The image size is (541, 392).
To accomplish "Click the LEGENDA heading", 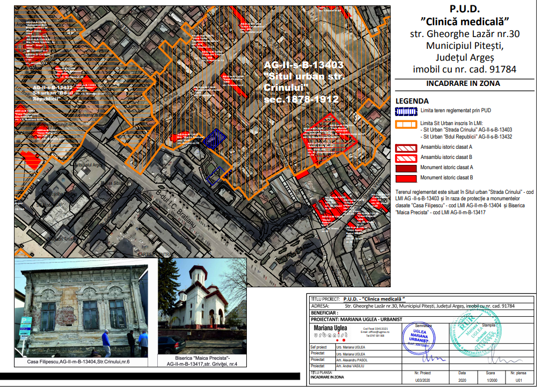I will [x=412, y=101].
